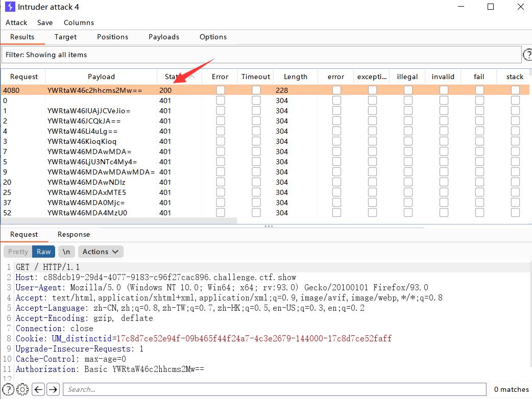The height and width of the screenshot is (399, 532).
Task: Sort by the illegal column header
Action: [407, 77]
